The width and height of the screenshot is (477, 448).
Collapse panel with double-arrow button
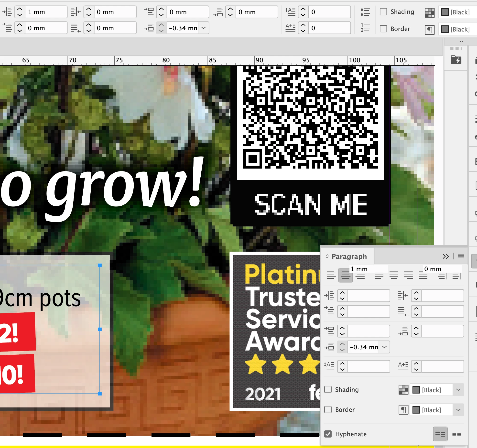[x=445, y=256]
